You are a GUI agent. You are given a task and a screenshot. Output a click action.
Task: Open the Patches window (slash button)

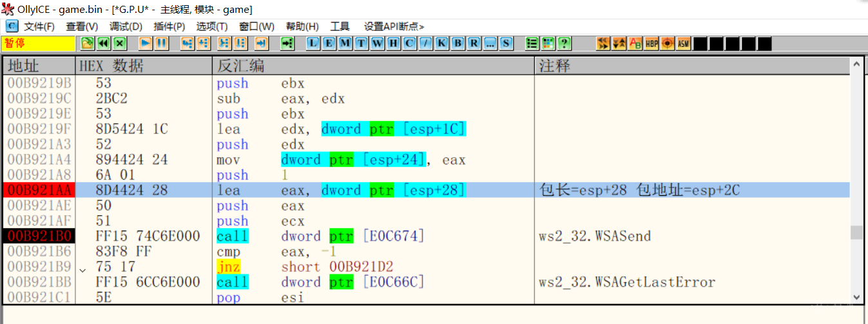(425, 43)
